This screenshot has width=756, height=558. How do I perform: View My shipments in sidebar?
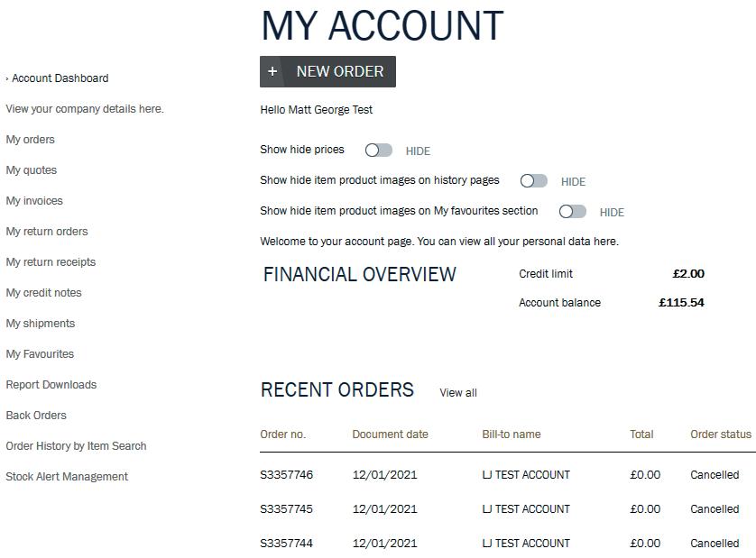[41, 324]
